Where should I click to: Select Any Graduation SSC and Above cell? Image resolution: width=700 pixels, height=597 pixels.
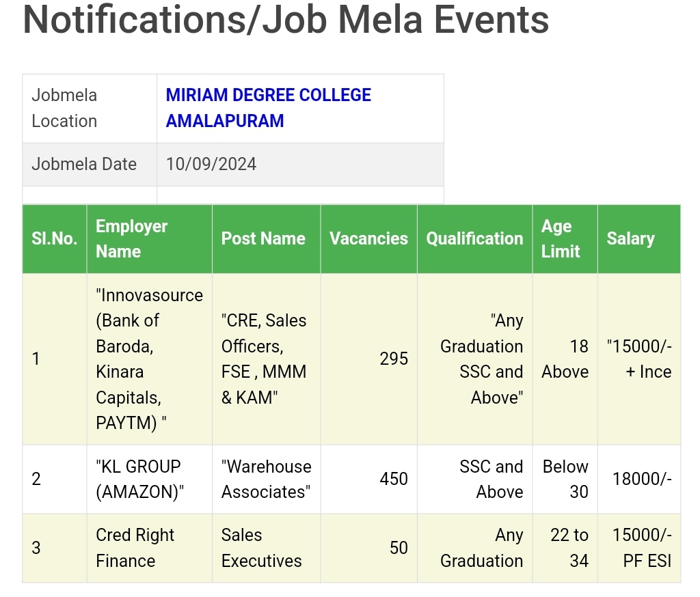tap(474, 359)
